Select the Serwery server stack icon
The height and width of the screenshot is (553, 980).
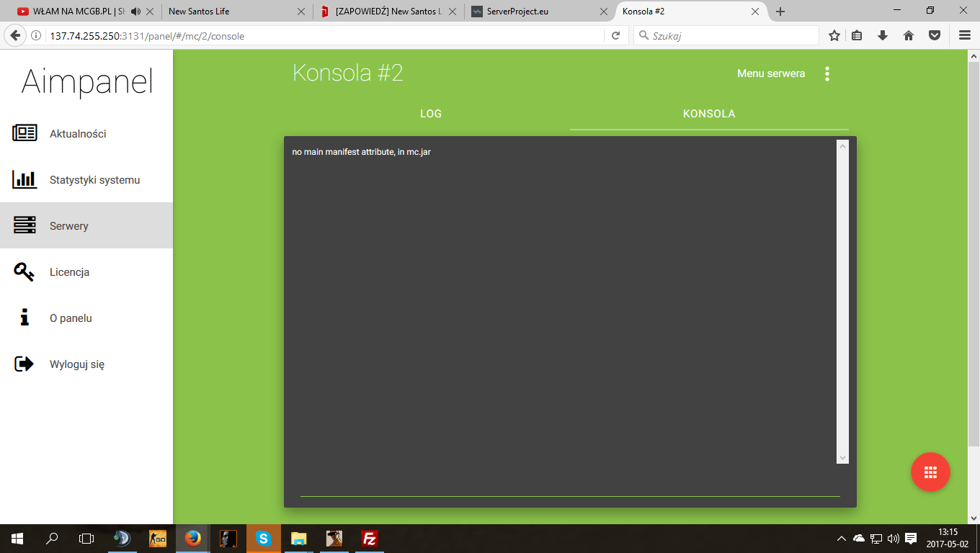click(24, 225)
